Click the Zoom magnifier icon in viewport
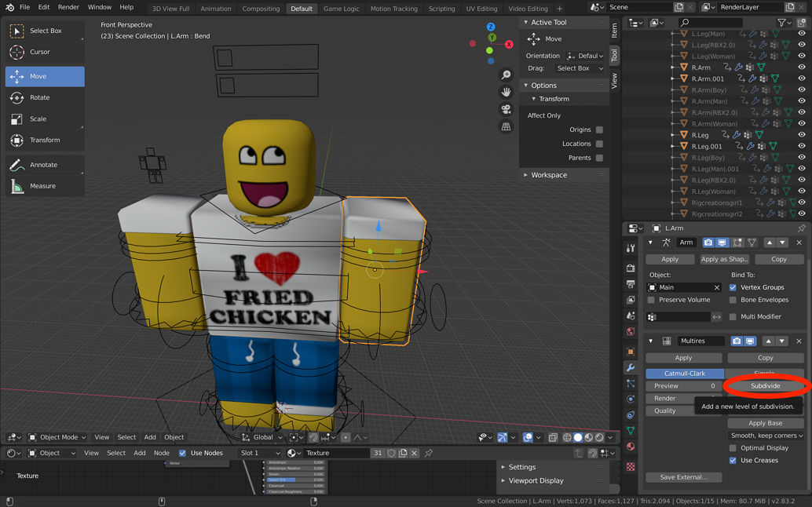The height and width of the screenshot is (507, 812). (x=506, y=75)
